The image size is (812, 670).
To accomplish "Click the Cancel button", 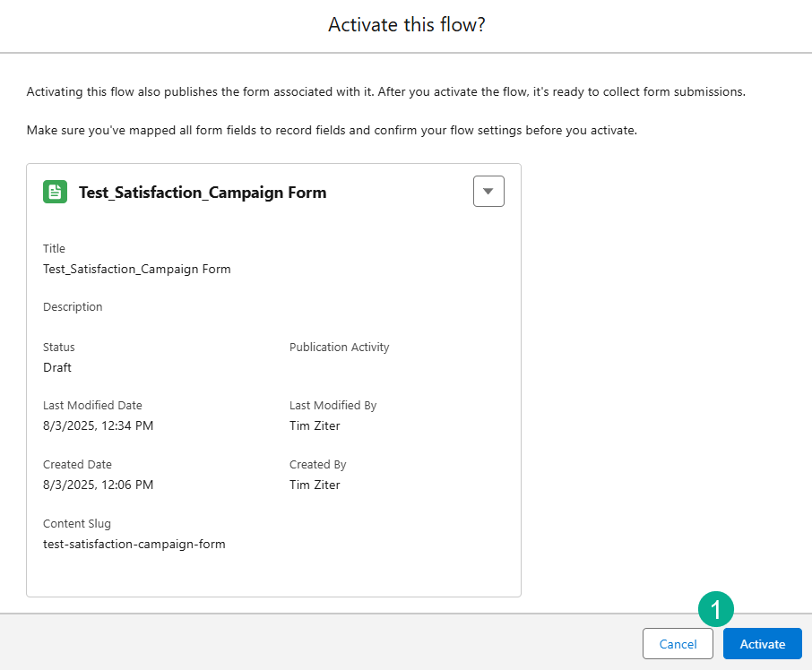I will coord(678,644).
